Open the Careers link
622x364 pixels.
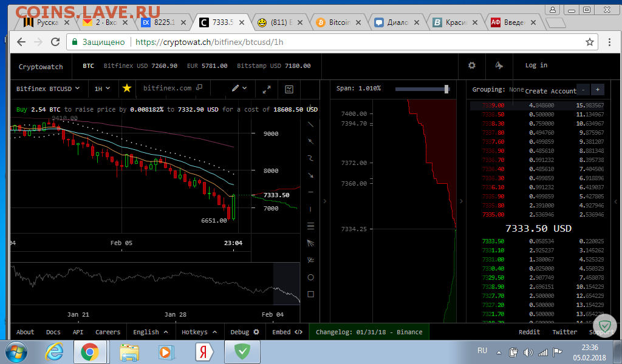click(108, 332)
